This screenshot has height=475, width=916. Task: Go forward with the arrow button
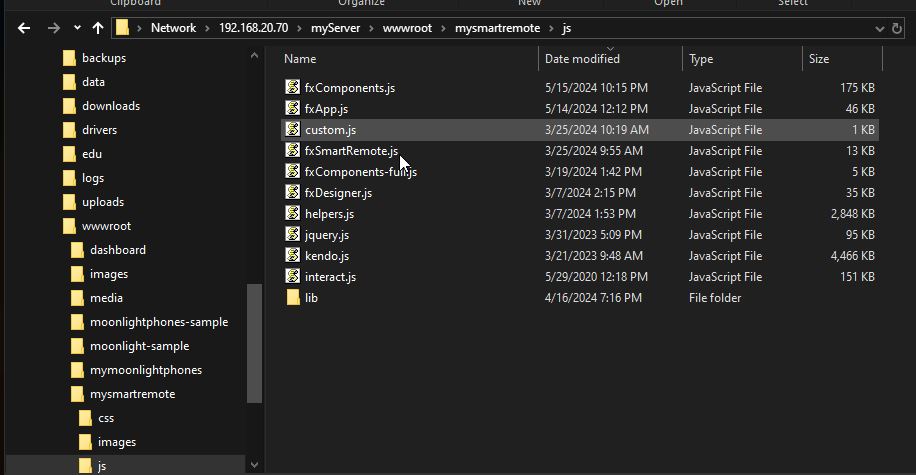(54, 28)
